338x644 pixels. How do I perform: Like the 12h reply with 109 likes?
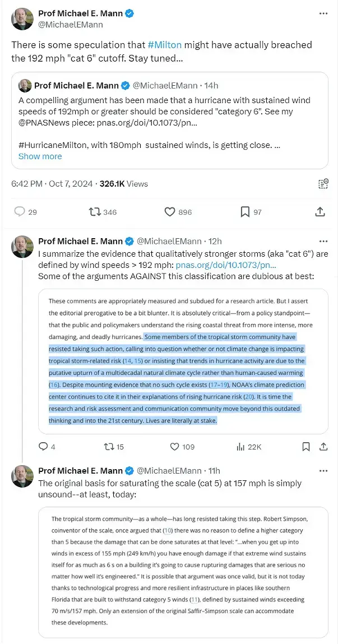175,447
